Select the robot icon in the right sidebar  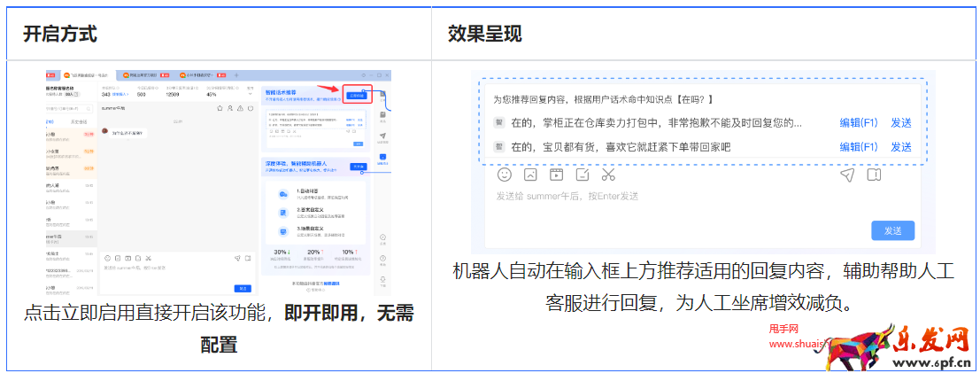click(x=383, y=159)
